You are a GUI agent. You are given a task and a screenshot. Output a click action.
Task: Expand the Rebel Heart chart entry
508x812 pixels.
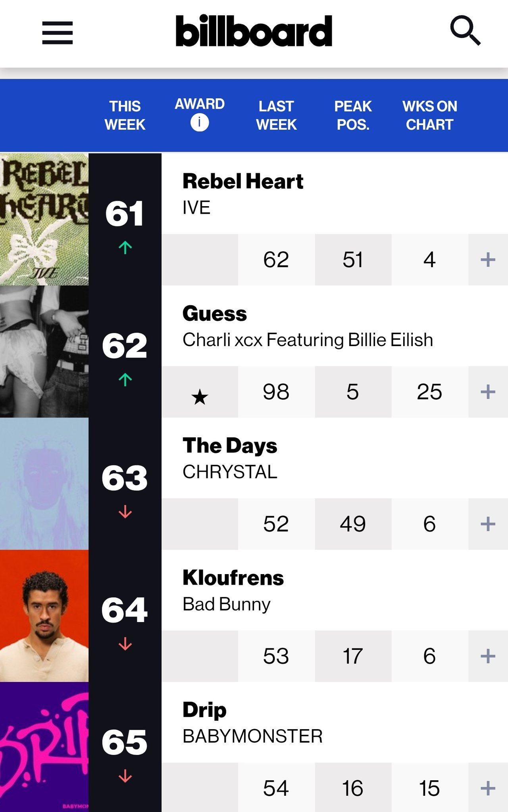click(488, 260)
